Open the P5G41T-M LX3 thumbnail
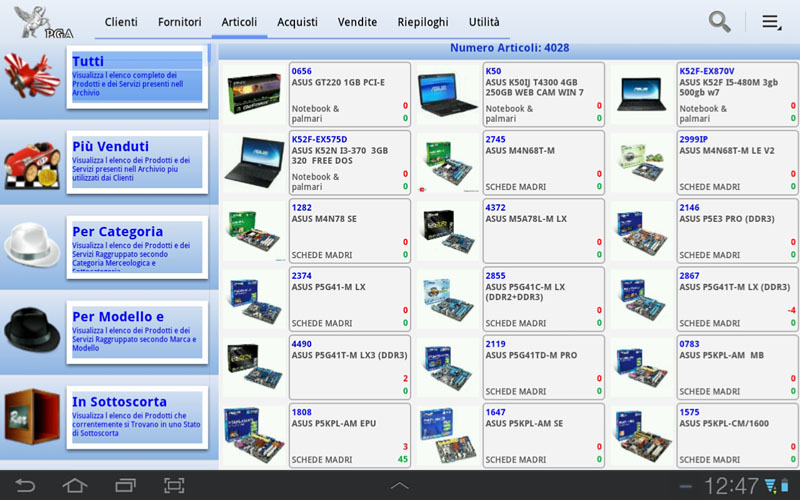Viewport: 800px width, 500px height. pos(254,367)
